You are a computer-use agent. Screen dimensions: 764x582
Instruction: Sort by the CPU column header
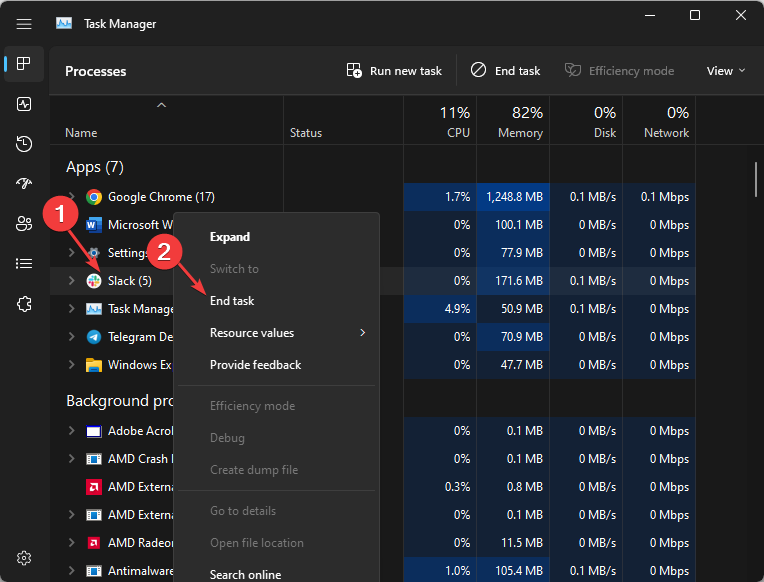(x=440, y=120)
